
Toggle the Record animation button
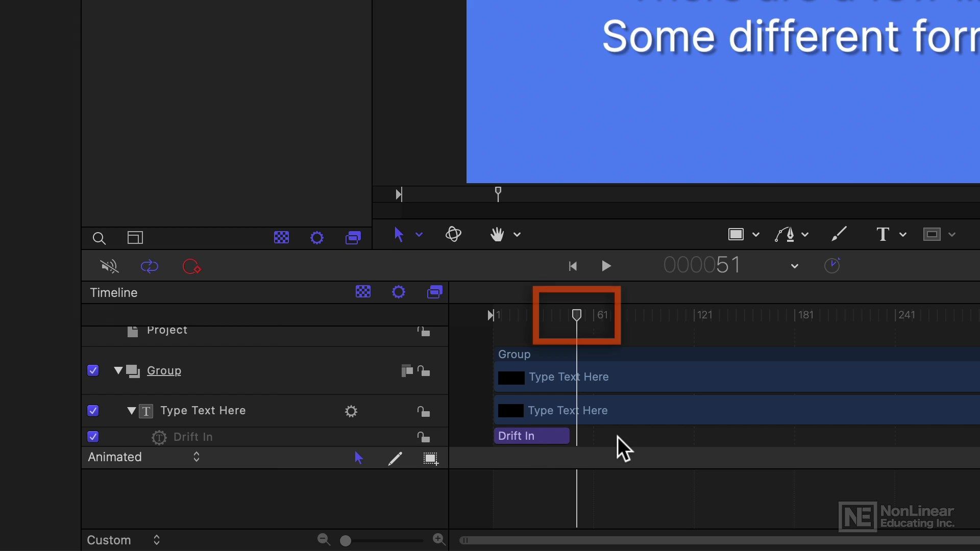click(192, 266)
